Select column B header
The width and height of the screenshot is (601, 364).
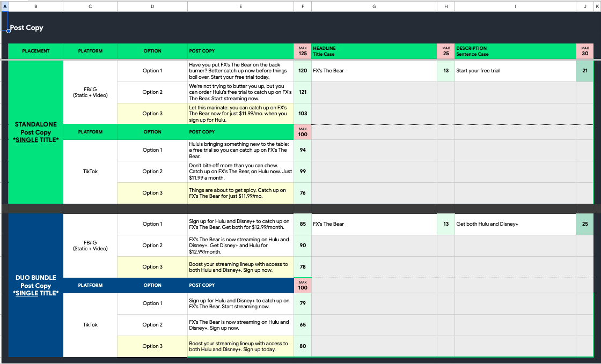(x=35, y=6)
